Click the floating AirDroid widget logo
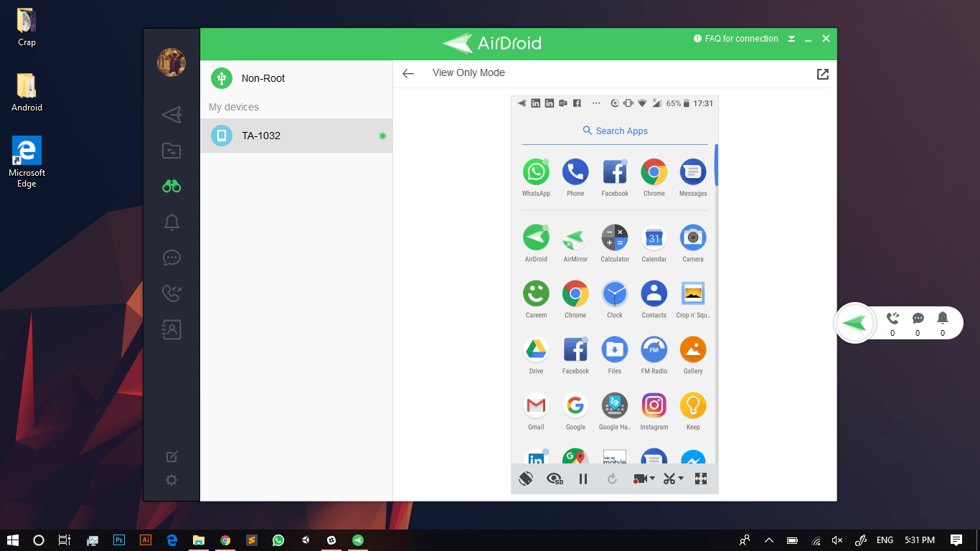Screen dimensions: 980x551 click(x=855, y=324)
